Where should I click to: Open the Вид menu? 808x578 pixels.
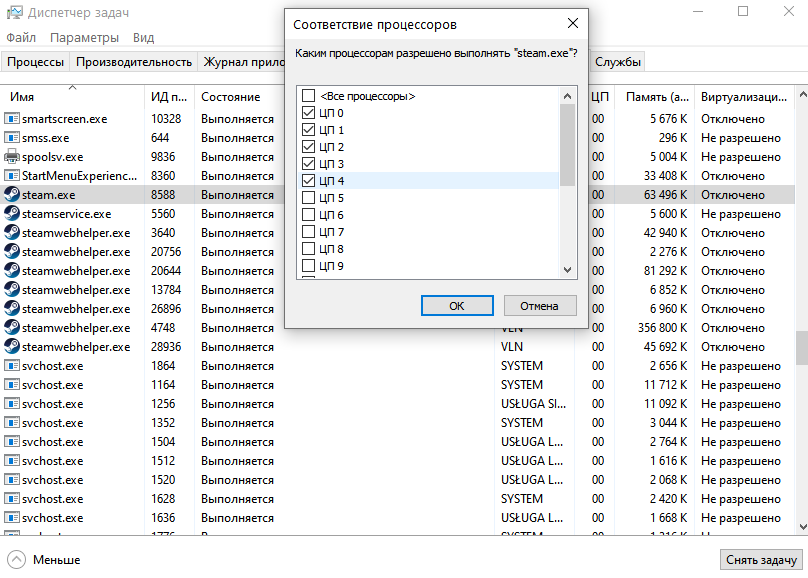coord(143,38)
